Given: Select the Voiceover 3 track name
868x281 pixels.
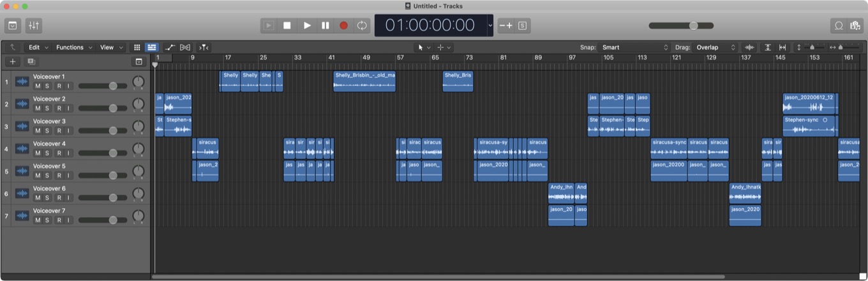Looking at the screenshot, I should [49, 121].
